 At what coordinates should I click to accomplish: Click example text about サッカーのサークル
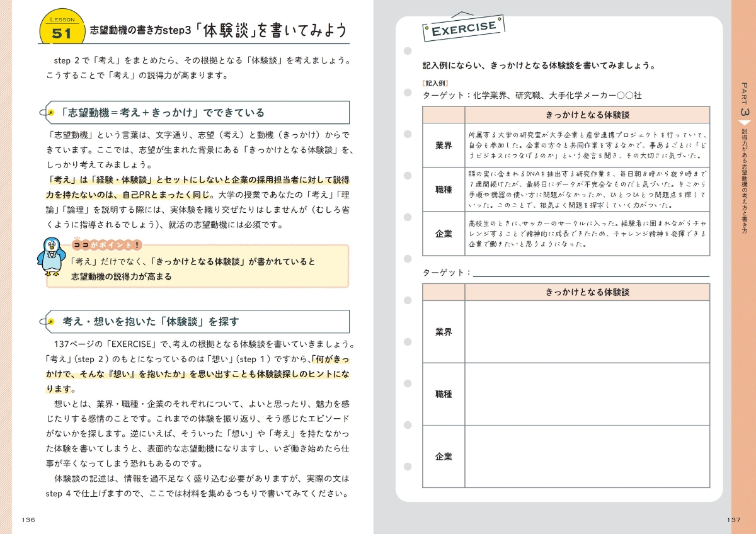click(x=587, y=234)
